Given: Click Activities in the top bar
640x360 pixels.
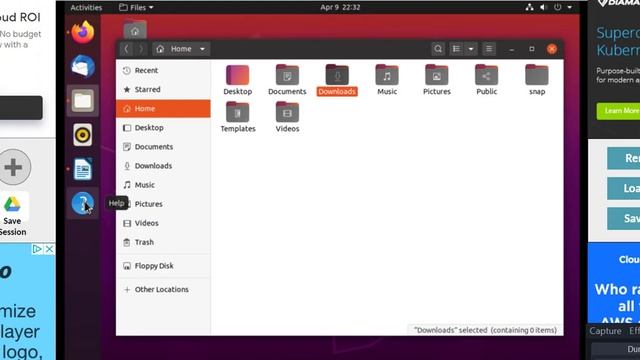Looking at the screenshot, I should click(x=86, y=7).
